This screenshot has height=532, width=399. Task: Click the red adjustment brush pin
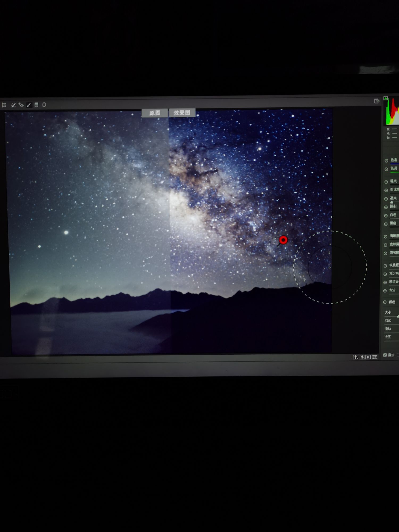[x=283, y=240]
